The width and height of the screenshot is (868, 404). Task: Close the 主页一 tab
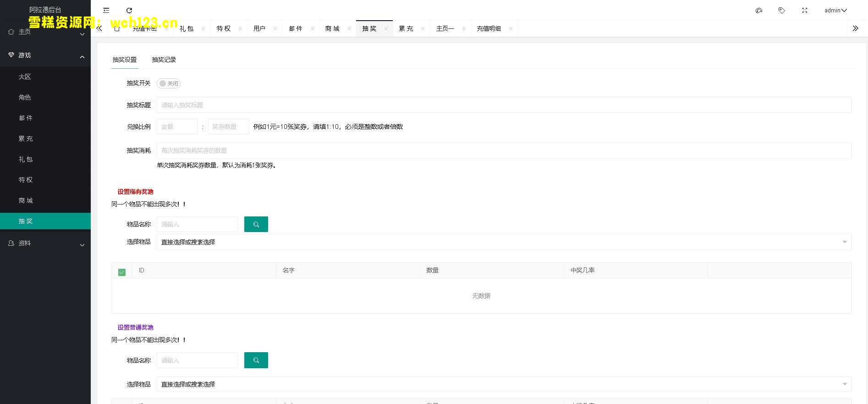click(464, 28)
